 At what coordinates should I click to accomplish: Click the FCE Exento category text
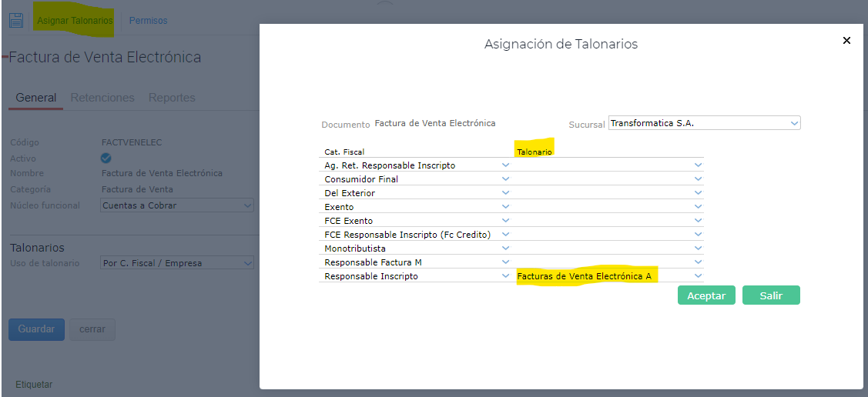pyautogui.click(x=349, y=221)
